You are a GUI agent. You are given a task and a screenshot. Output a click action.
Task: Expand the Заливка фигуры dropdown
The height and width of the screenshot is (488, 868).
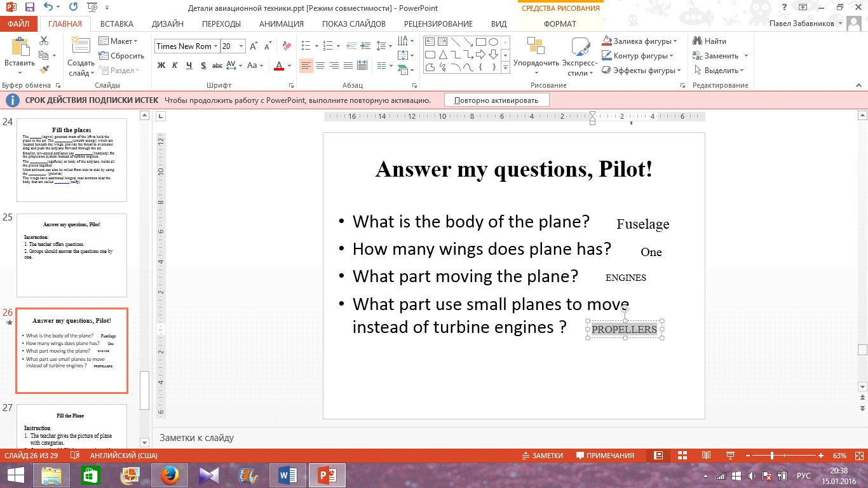point(674,41)
